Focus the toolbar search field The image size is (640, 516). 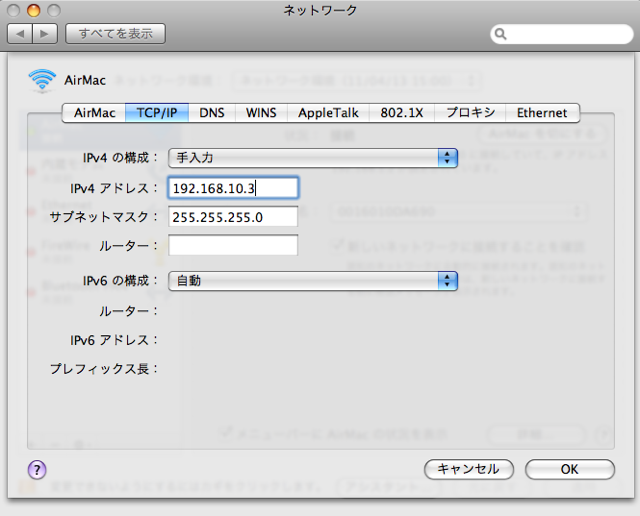coord(562,34)
